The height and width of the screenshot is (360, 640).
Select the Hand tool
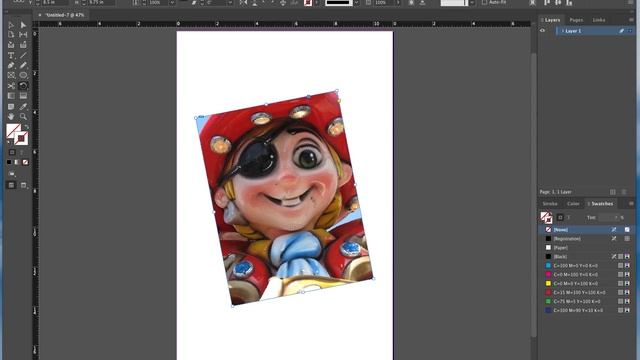pyautogui.click(x=11, y=117)
